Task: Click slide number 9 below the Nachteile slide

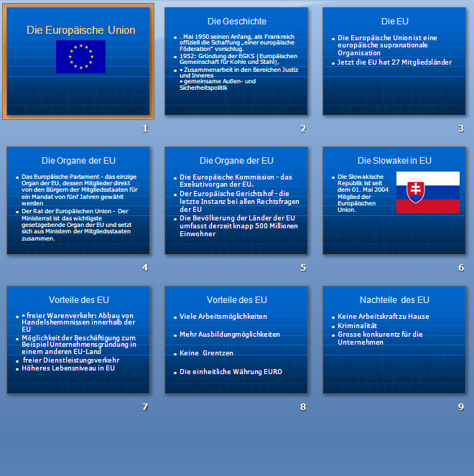Action: tap(461, 407)
